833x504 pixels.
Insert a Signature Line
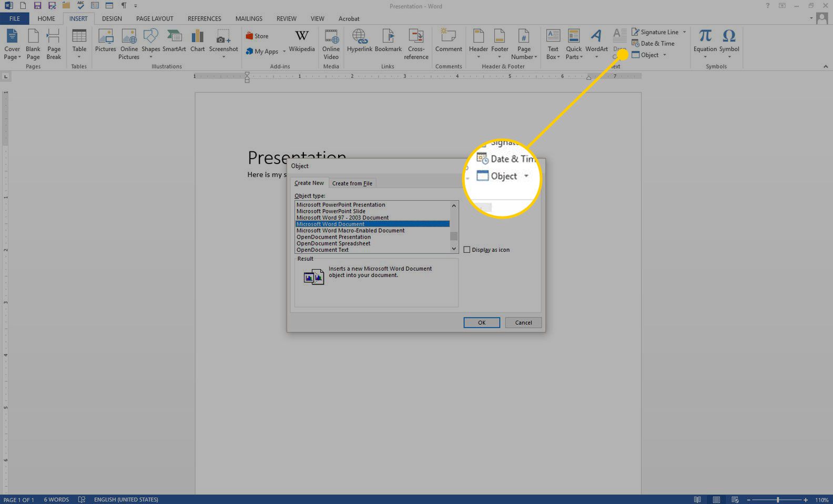click(x=655, y=32)
